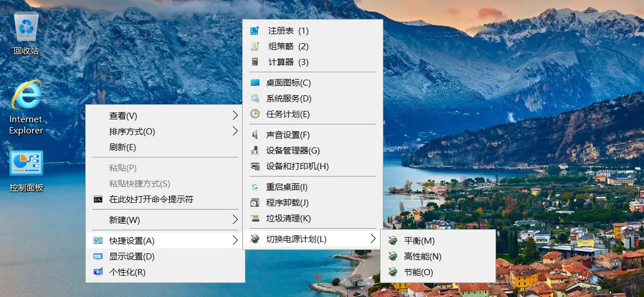Click the 设备和打印机 printer icon
Viewport: 644px width, 297px height.
pyautogui.click(x=255, y=166)
